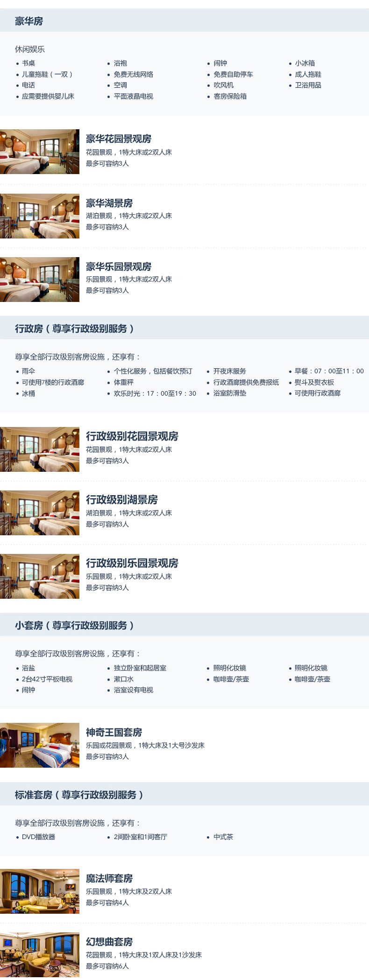The image size is (369, 980).
Task: Click the 免费无线网络 amenity item
Action: click(x=134, y=74)
